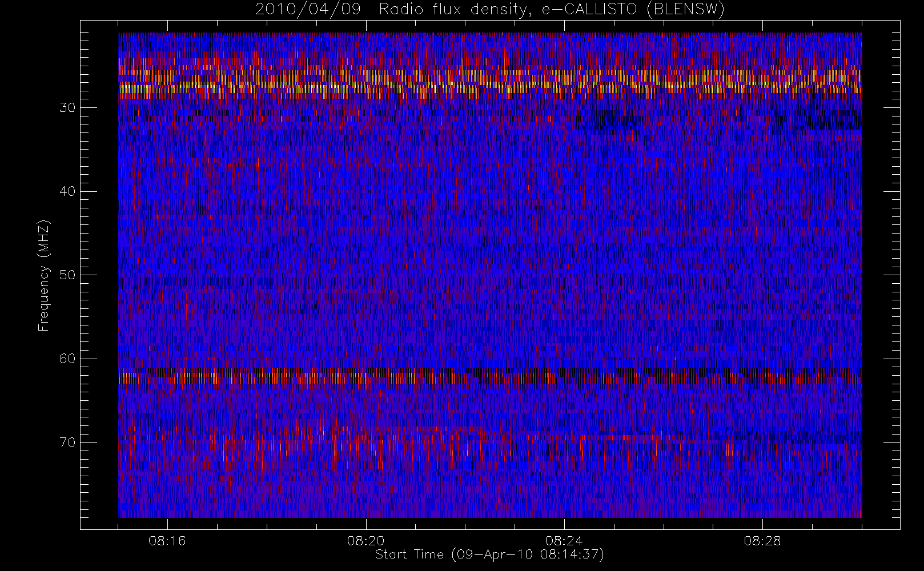Click the plot title mentioning e-CALLISTO (BLENSW)
Screen dimensions: 924x571
tap(489, 10)
